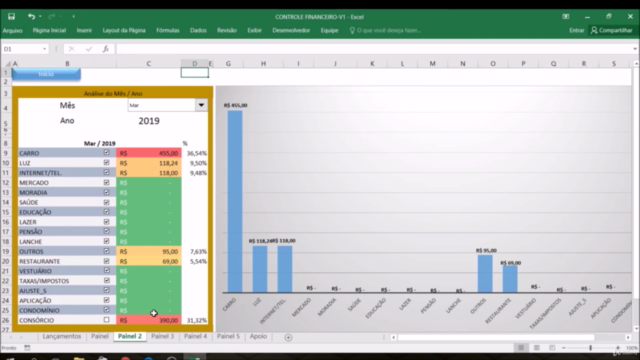This screenshot has height=360, width=640.
Task: Select column H header
Action: click(x=263, y=64)
